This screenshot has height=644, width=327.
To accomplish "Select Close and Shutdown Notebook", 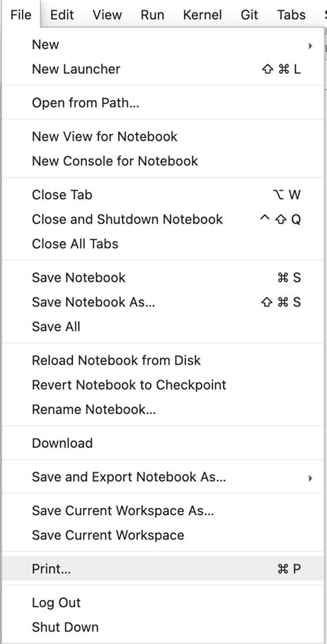I will [163, 219].
